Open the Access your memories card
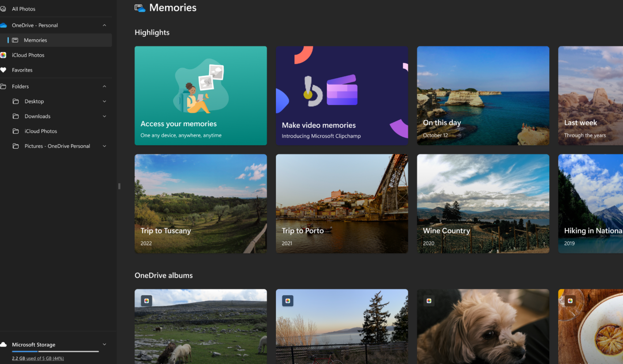This screenshot has height=364, width=623. [x=200, y=96]
